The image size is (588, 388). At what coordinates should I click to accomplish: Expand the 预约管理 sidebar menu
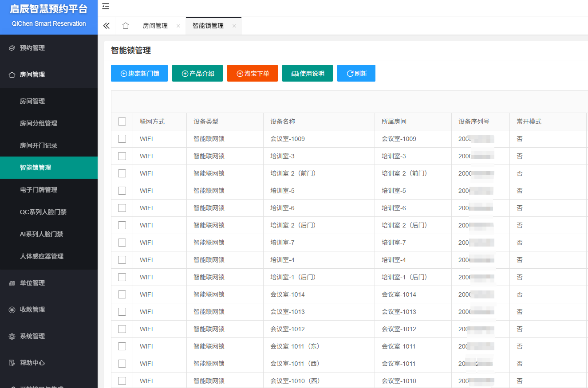49,48
